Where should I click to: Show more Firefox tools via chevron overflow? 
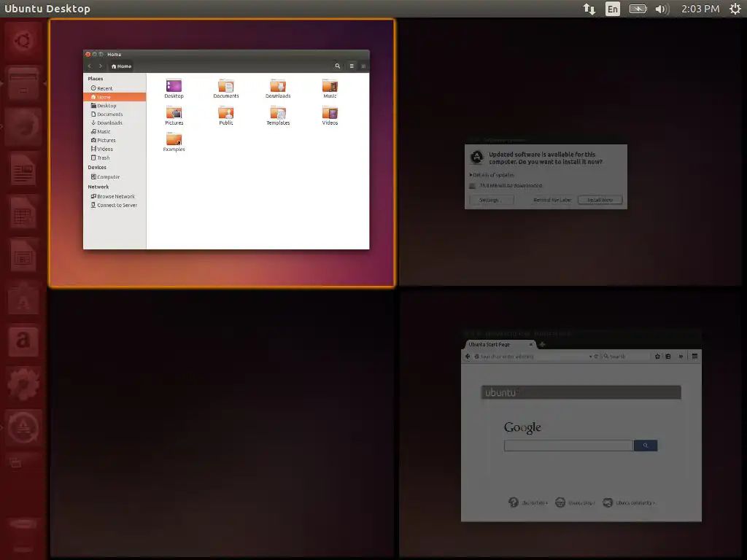coord(681,356)
